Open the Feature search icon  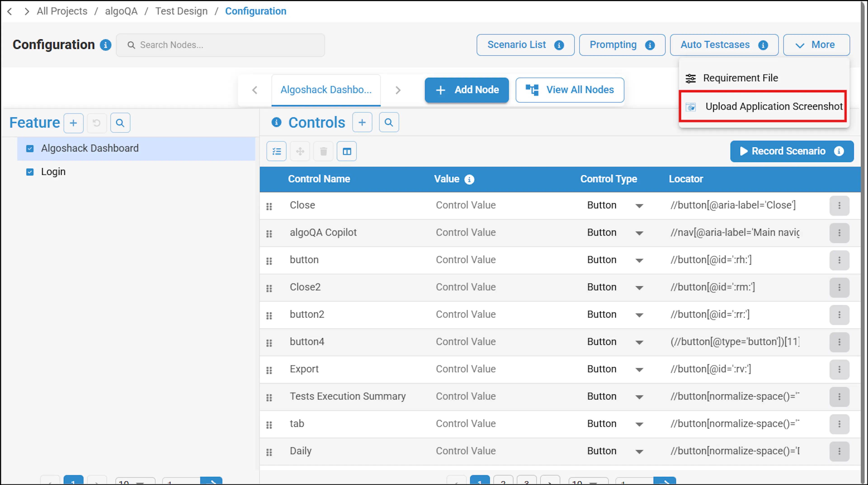pos(120,123)
